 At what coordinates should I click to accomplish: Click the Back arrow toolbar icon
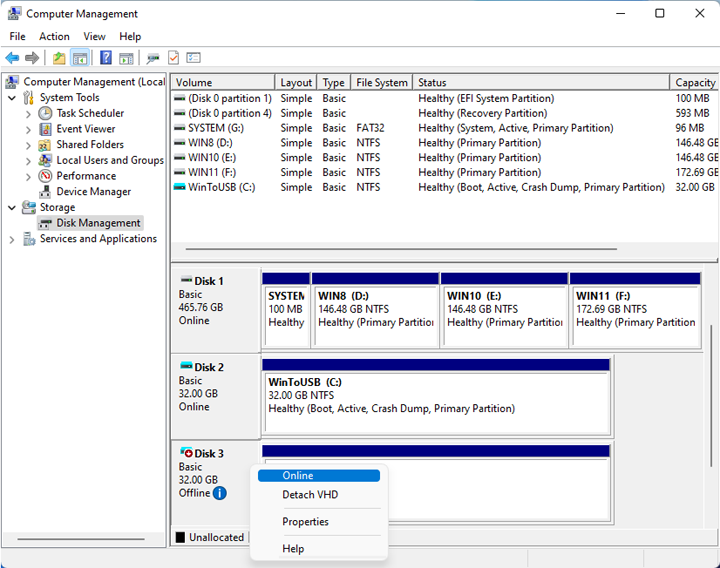click(12, 58)
